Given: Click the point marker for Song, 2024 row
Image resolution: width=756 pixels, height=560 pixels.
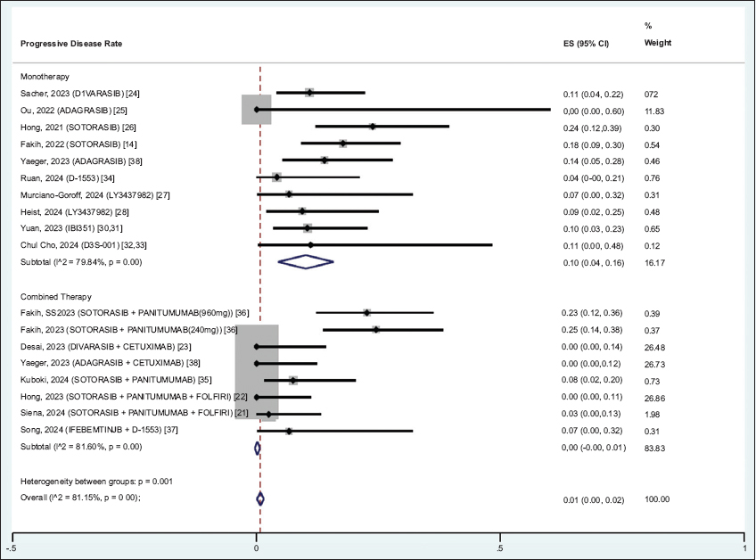Looking at the screenshot, I should (x=289, y=432).
